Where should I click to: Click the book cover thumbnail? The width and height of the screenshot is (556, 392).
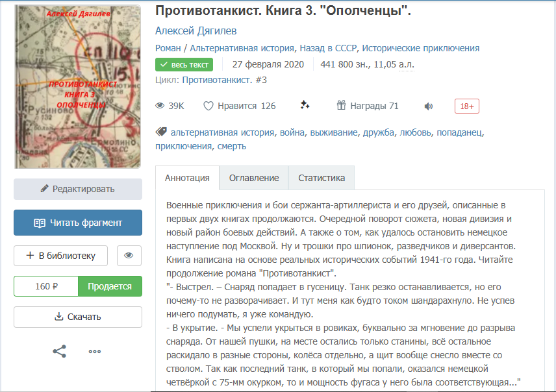pos(78,86)
